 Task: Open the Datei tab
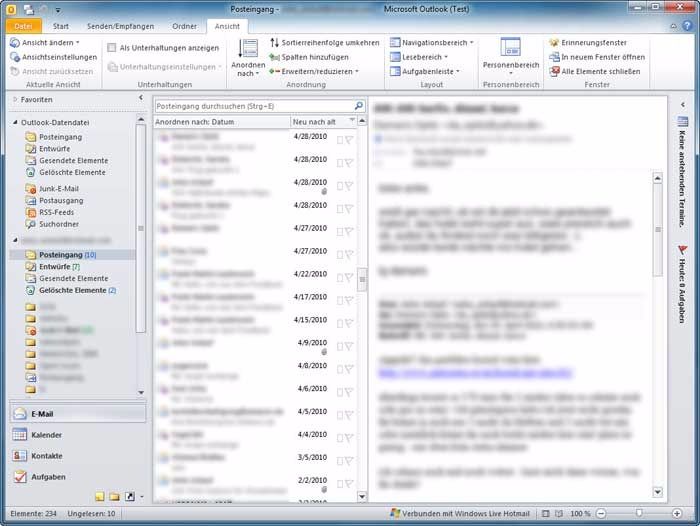pos(24,26)
